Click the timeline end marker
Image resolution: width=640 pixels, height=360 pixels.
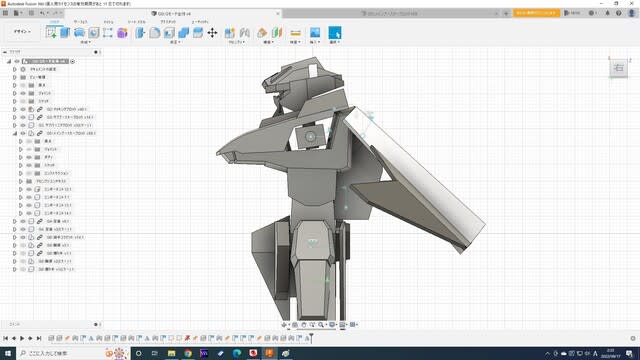pyautogui.click(x=311, y=338)
